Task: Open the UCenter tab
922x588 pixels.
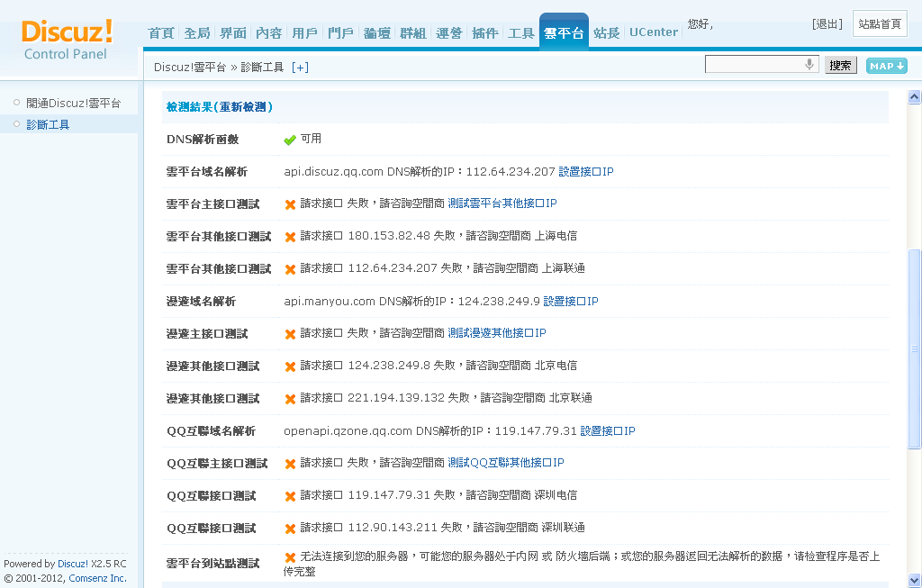Action: tap(654, 32)
